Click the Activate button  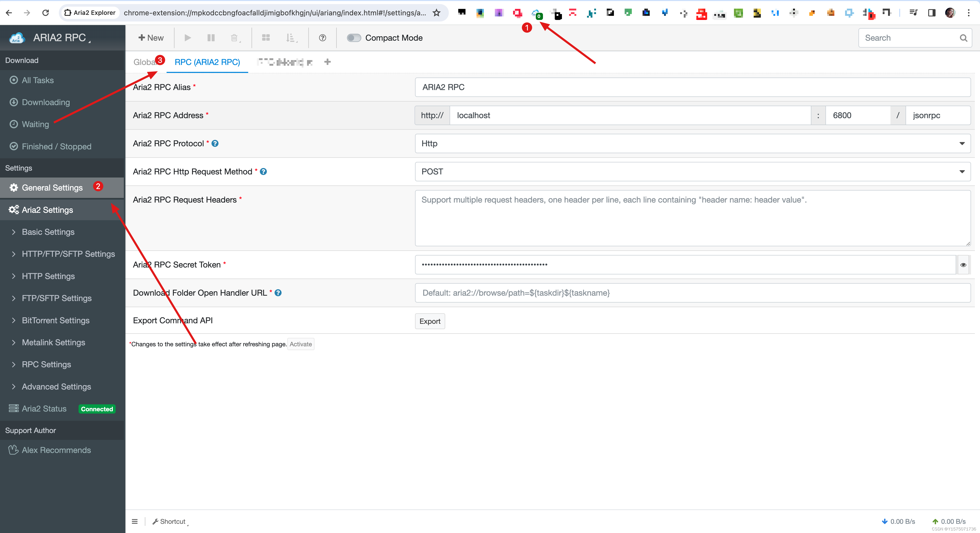301,344
